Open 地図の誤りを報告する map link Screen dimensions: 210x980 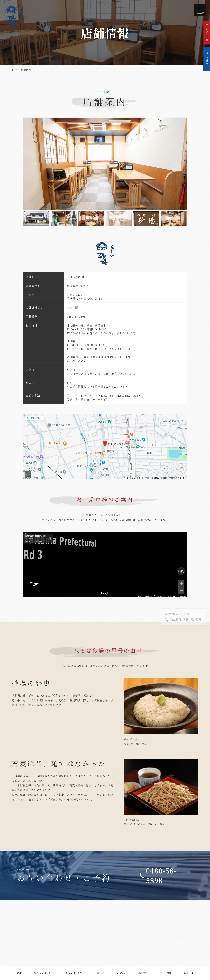[178, 478]
